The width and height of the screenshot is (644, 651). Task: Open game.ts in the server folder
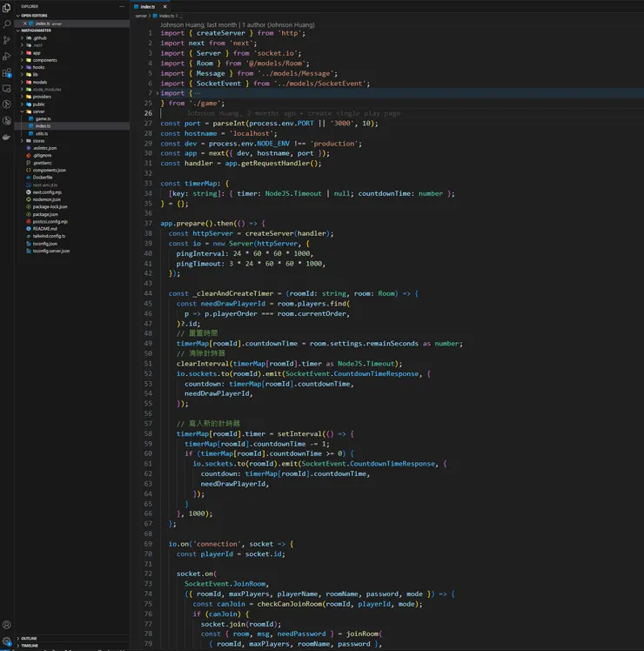[43, 118]
